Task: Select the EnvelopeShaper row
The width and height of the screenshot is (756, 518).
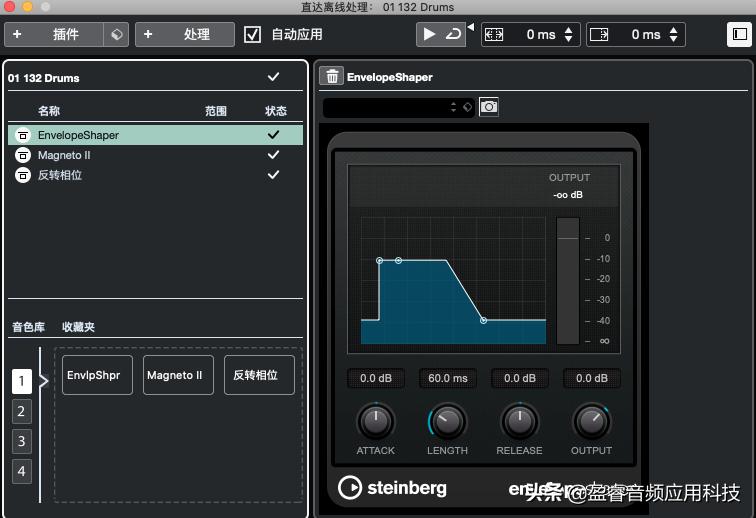Action: click(155, 135)
